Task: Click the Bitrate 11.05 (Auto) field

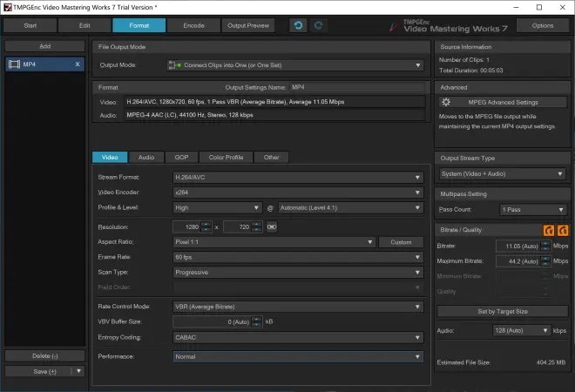Action: pos(517,246)
